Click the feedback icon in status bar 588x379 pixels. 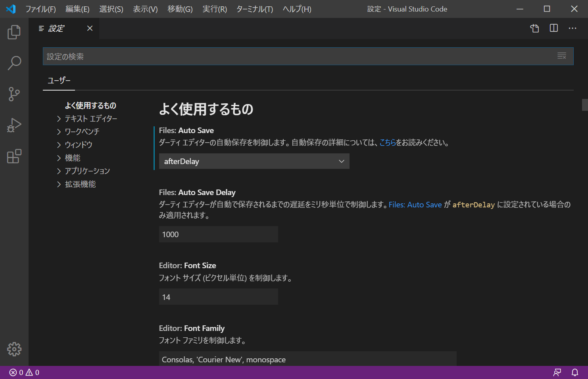[x=557, y=373]
